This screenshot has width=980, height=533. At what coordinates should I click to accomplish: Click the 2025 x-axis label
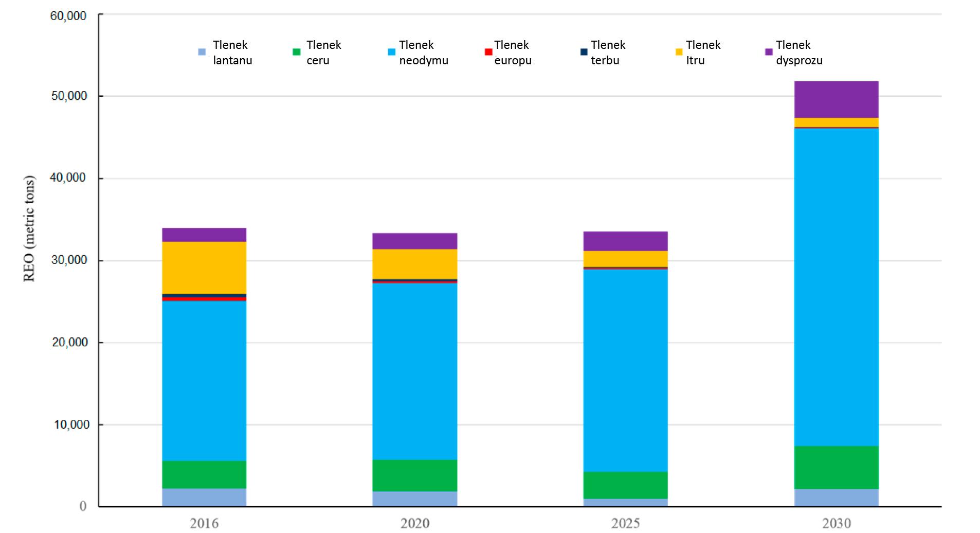[x=625, y=523]
